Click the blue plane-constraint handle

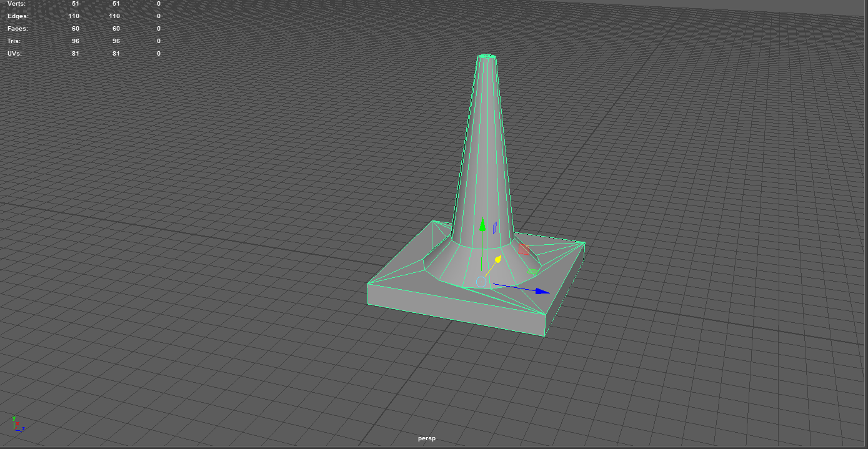click(494, 227)
